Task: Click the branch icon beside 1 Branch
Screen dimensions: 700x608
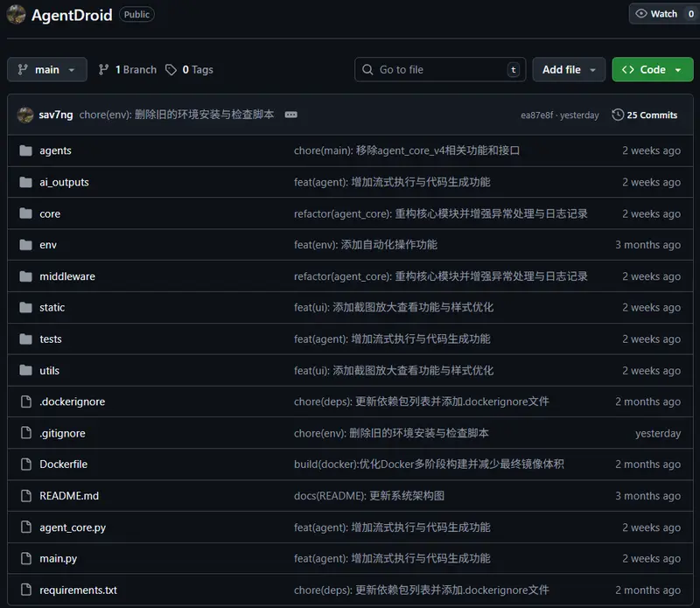Action: point(104,70)
